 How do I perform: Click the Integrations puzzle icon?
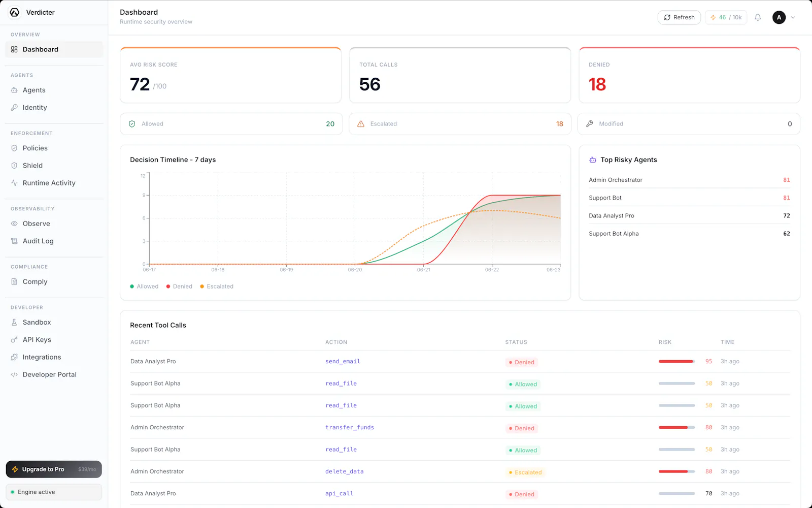point(14,357)
